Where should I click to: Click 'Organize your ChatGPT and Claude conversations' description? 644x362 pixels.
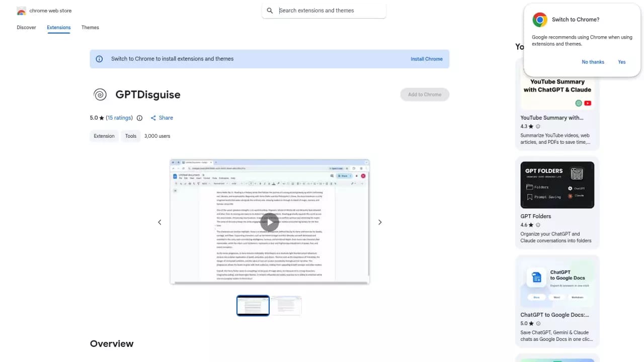click(x=556, y=237)
